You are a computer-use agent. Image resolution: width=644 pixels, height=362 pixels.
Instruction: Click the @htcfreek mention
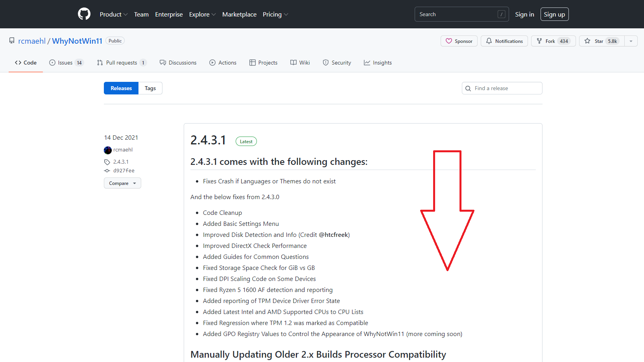pyautogui.click(x=333, y=235)
